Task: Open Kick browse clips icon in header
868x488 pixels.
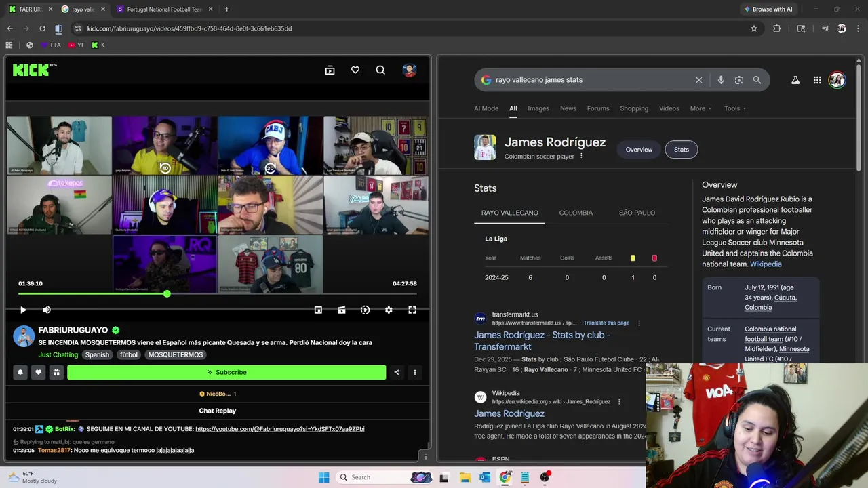Action: 330,70
